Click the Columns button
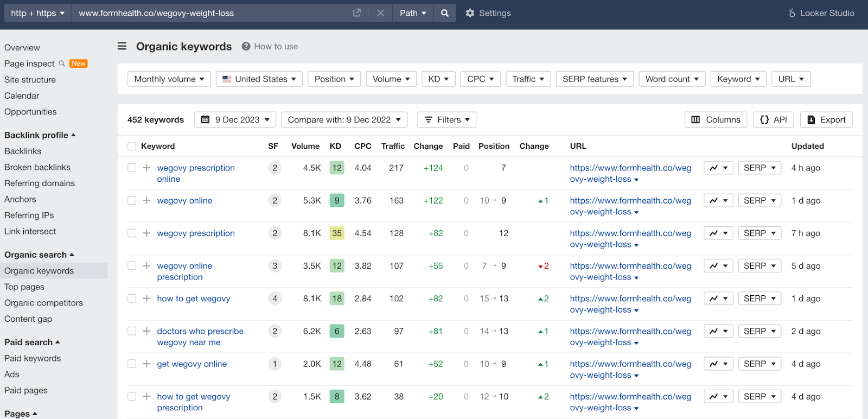868x419 pixels. 716,119
